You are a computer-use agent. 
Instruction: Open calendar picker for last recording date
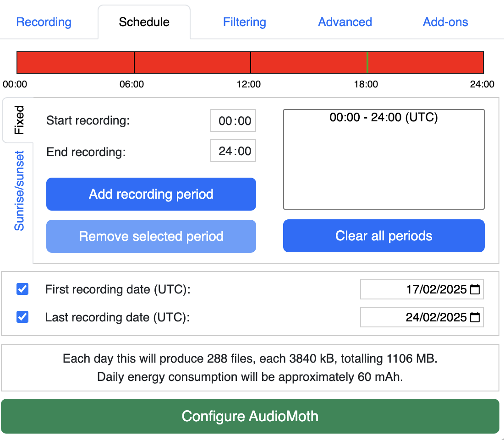475,317
